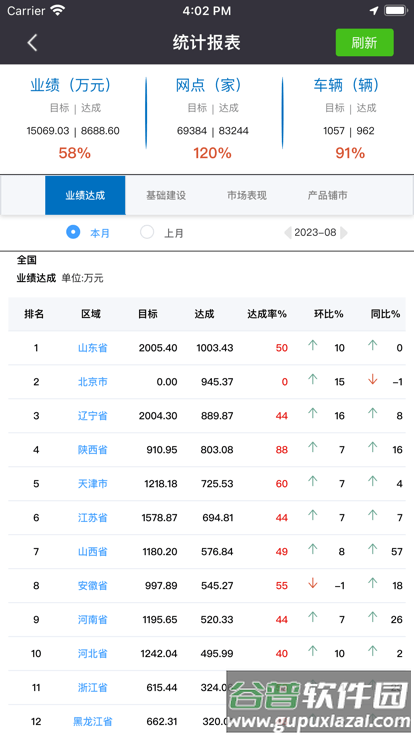Click 陕西省 同比 green up arrow
The width and height of the screenshot is (414, 736).
[373, 447]
